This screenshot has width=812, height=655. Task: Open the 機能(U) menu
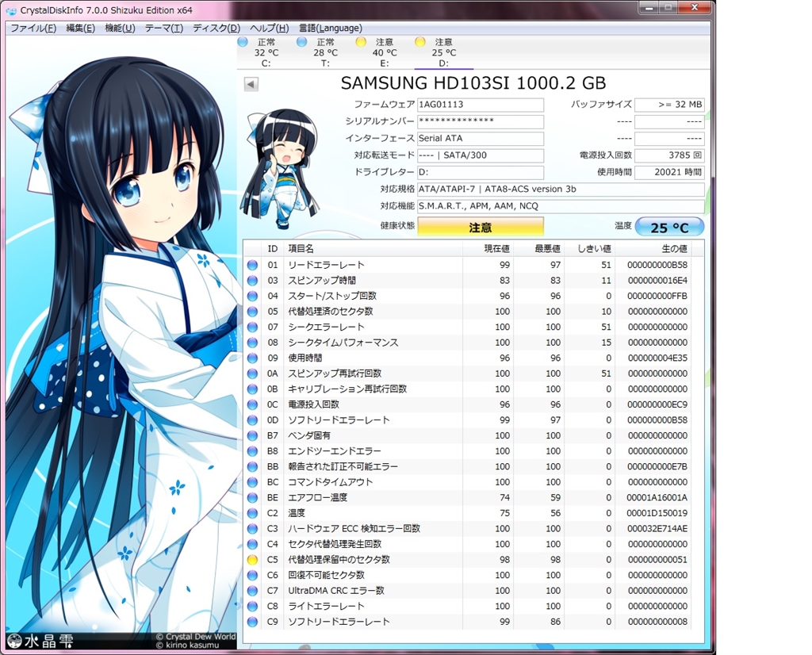pyautogui.click(x=121, y=28)
